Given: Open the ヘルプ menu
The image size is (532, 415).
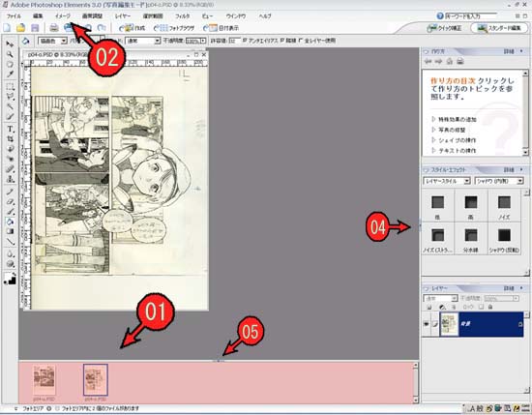Looking at the screenshot, I should [265, 15].
